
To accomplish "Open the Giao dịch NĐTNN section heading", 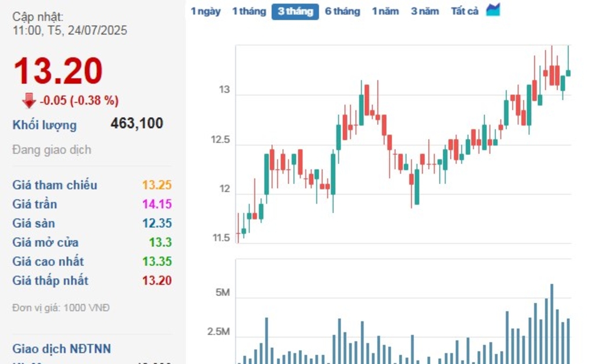I will (x=62, y=349).
